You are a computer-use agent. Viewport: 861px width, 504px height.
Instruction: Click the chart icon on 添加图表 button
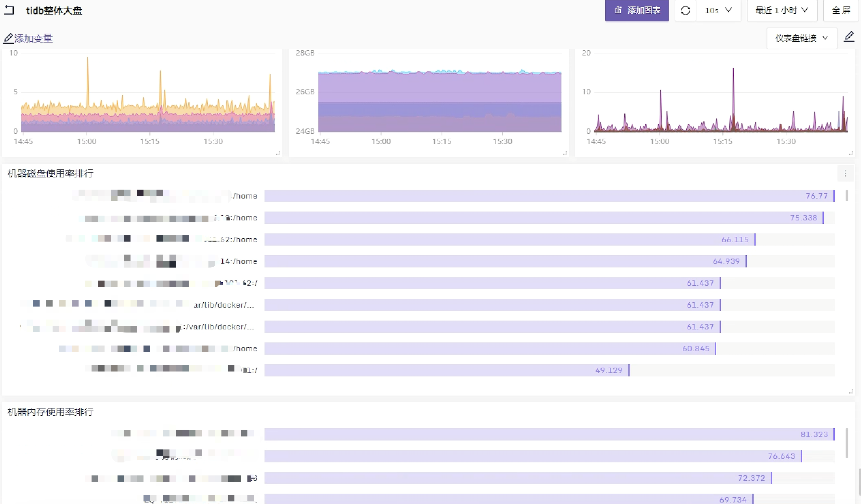(618, 10)
